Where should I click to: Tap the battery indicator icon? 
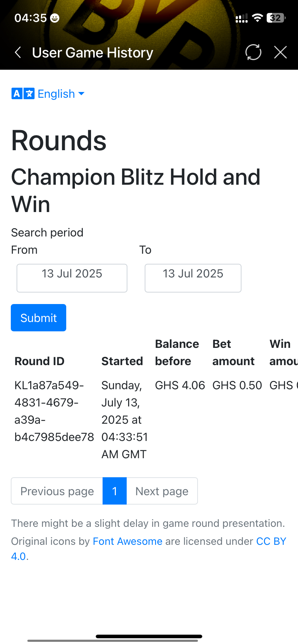[x=276, y=18]
